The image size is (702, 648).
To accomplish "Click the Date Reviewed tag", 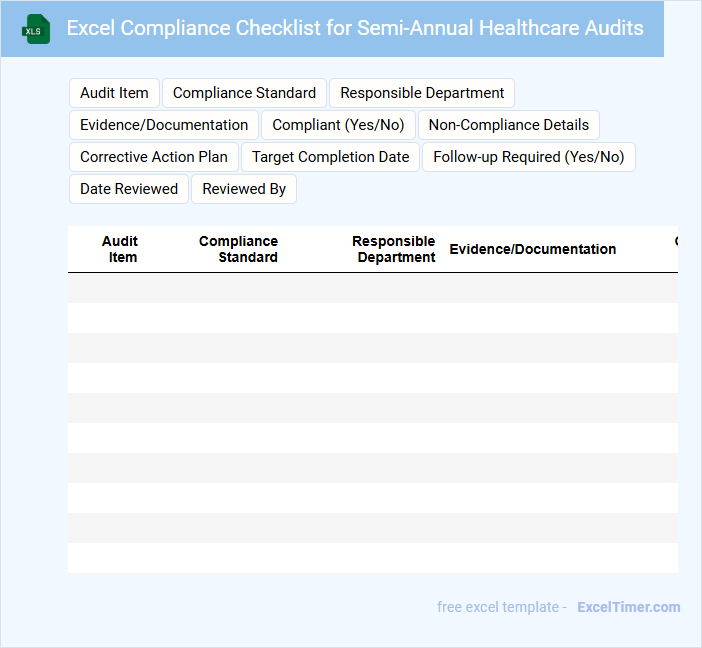I will click(x=129, y=189).
